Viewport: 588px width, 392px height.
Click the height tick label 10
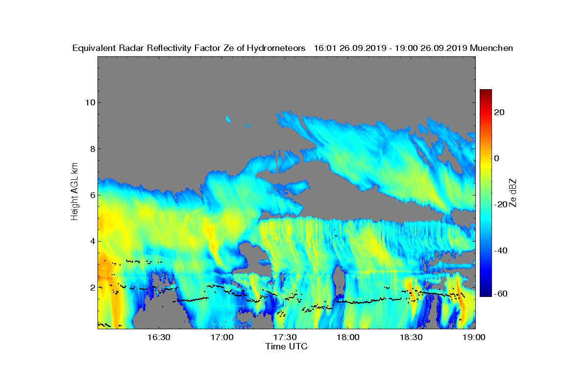pos(89,102)
